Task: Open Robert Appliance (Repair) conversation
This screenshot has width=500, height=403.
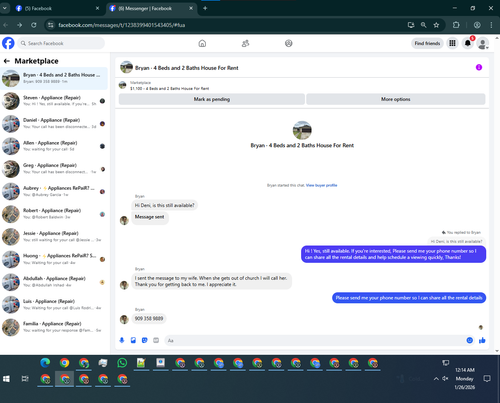Action: (54, 214)
